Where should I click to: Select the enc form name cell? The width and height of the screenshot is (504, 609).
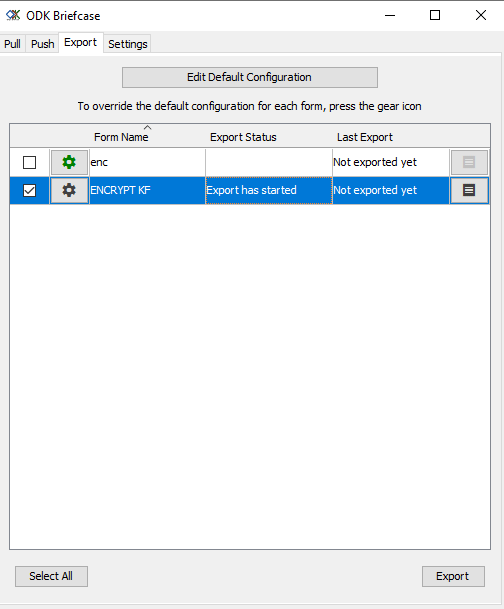[x=148, y=162]
